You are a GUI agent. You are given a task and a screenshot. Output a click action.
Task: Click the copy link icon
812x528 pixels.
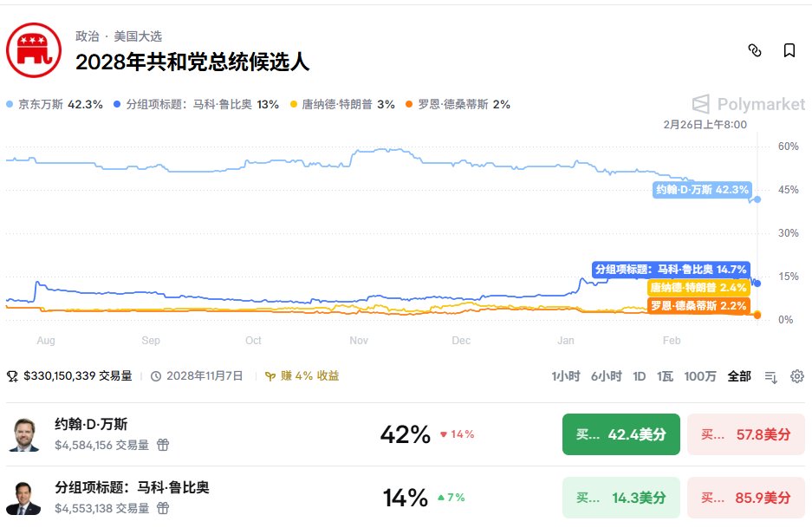[x=754, y=50]
